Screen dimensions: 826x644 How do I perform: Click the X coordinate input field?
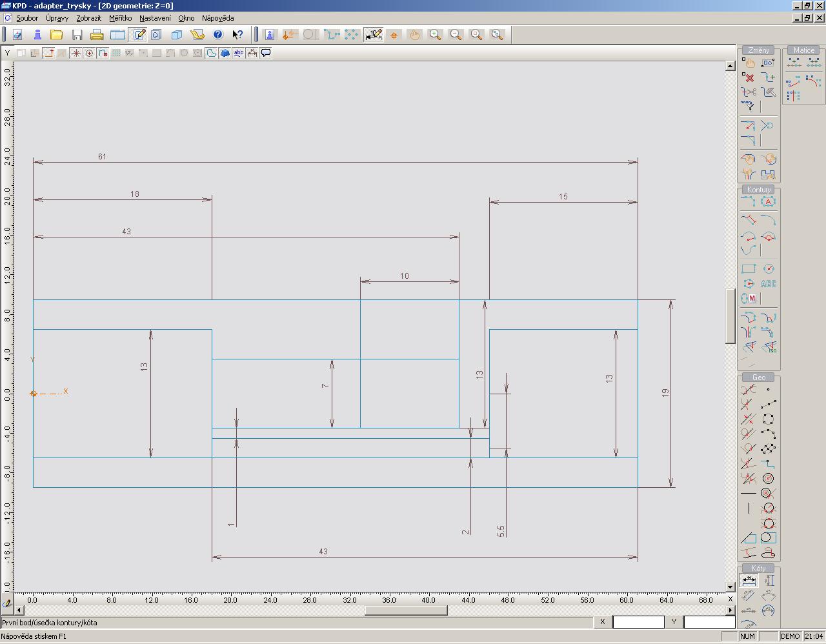638,622
